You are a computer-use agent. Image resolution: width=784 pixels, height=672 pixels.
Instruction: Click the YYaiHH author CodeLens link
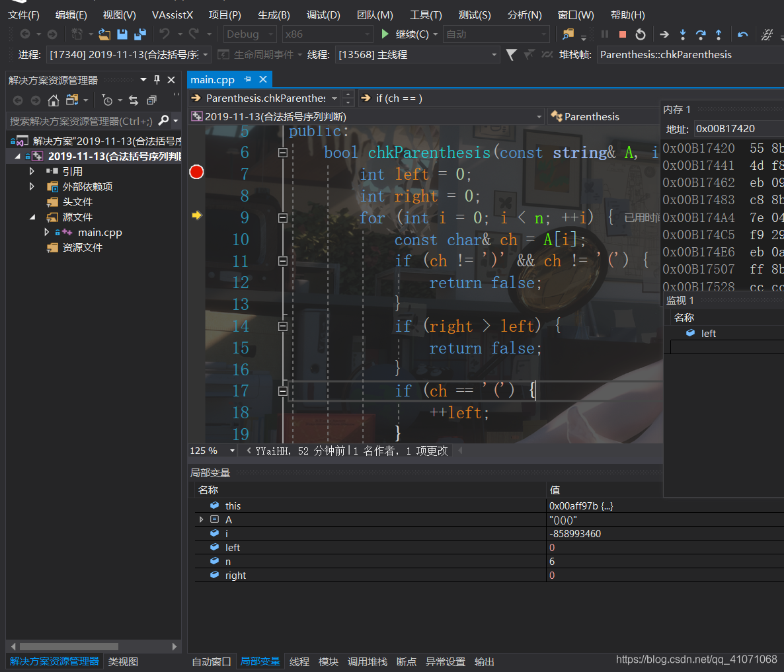pos(272,451)
